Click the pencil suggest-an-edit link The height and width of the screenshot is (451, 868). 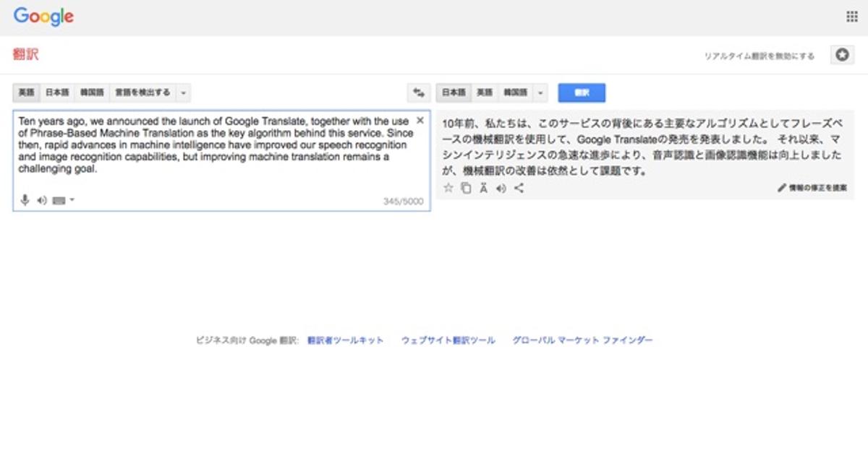click(x=812, y=188)
